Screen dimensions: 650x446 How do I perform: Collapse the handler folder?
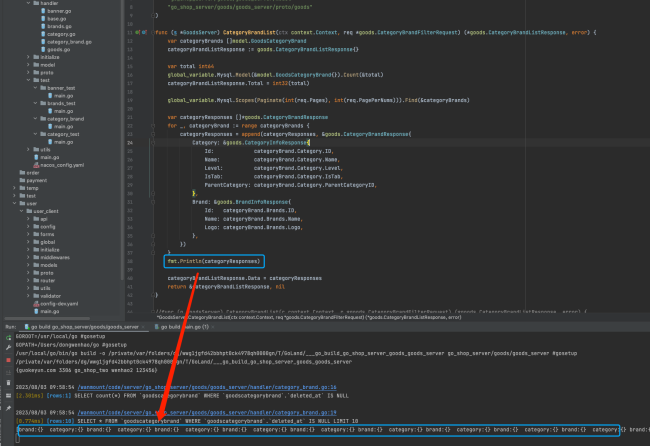click(29, 3)
